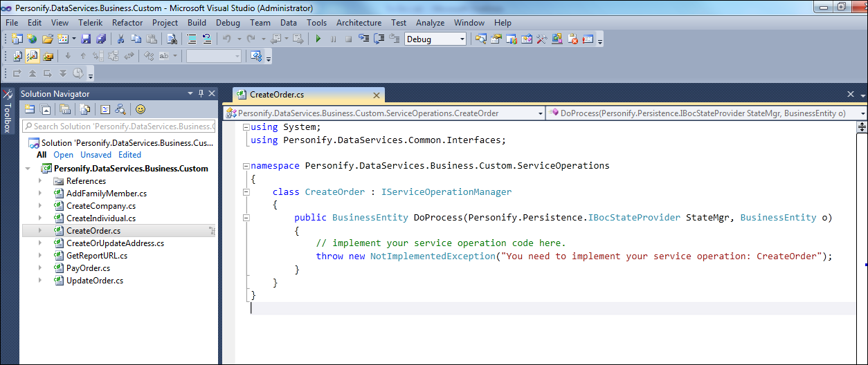Click the Open File folder icon
This screenshot has width=868, height=365.
coord(48,39)
